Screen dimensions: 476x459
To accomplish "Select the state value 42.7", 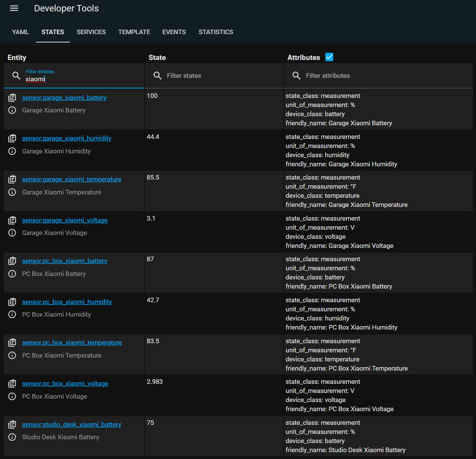I will 153,300.
